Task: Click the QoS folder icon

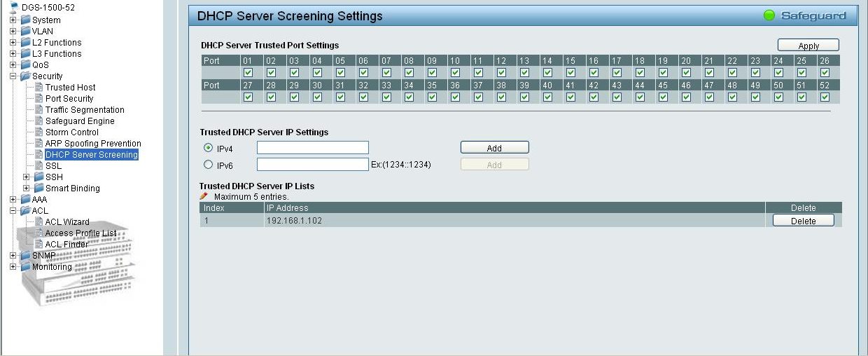Action: pyautogui.click(x=25, y=64)
